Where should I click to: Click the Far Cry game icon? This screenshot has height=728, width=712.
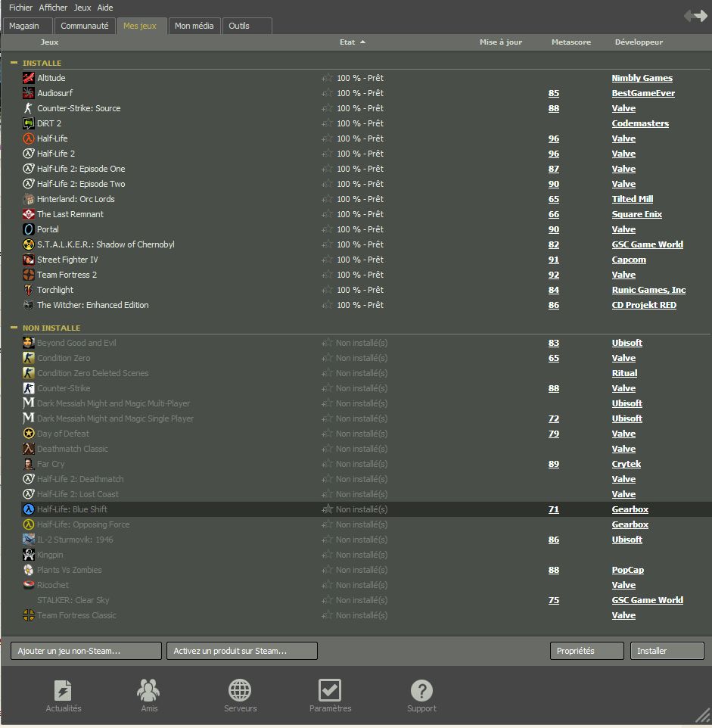28,464
